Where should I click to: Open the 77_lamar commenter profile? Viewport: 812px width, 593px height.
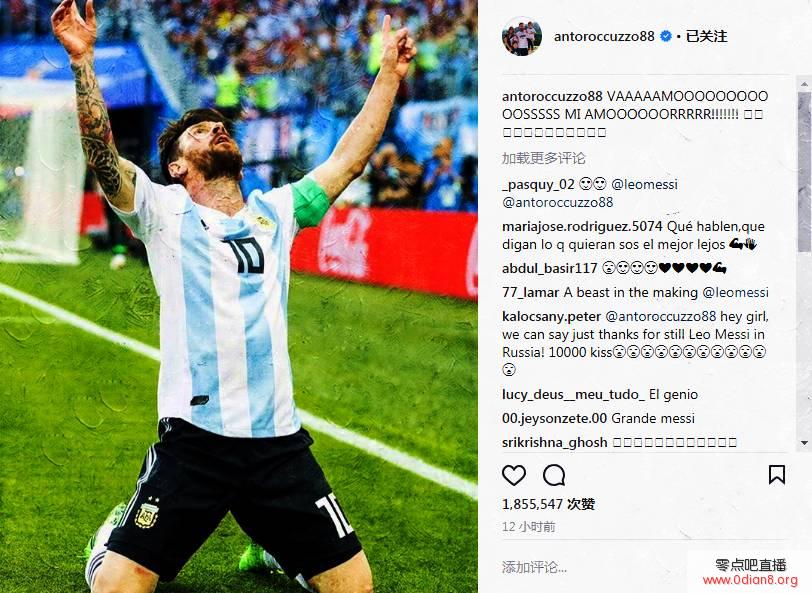click(x=530, y=293)
